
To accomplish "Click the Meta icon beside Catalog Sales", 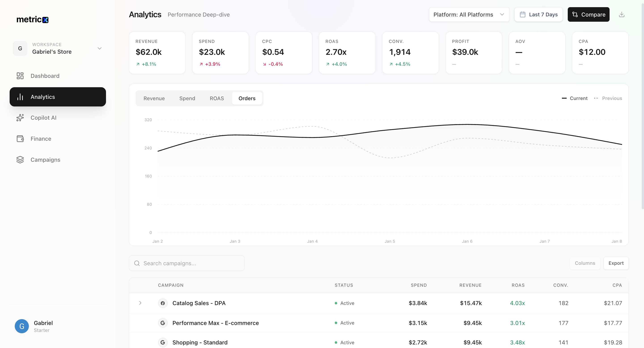I will click(163, 303).
